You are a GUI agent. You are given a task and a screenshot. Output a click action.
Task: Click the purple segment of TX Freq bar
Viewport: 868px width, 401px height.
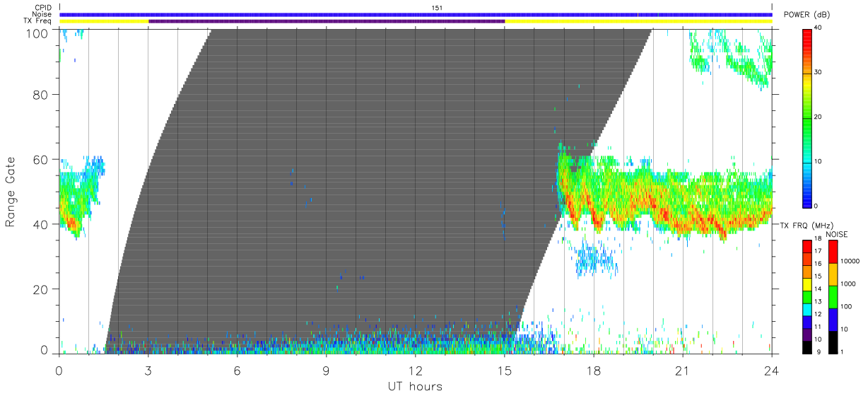pyautogui.click(x=327, y=21)
